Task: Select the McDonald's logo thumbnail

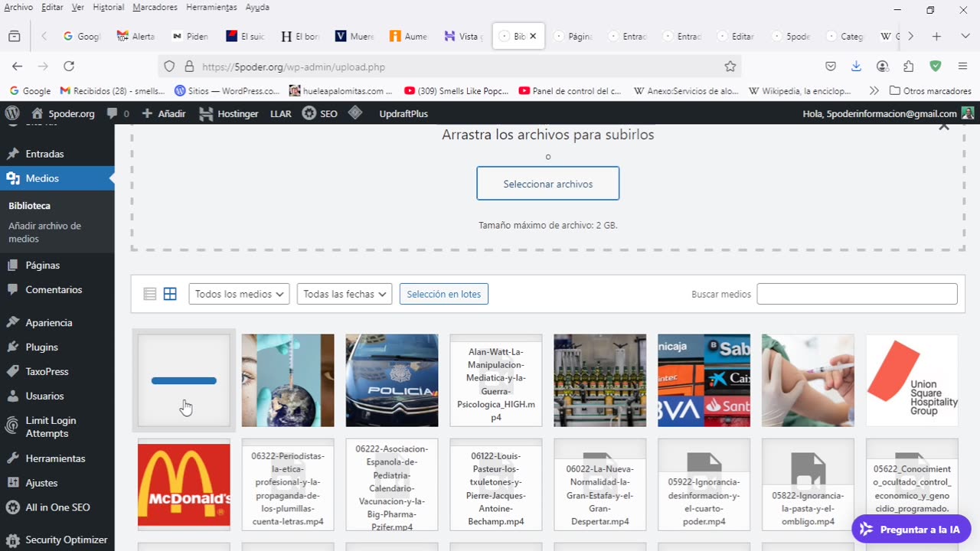Action: (184, 484)
